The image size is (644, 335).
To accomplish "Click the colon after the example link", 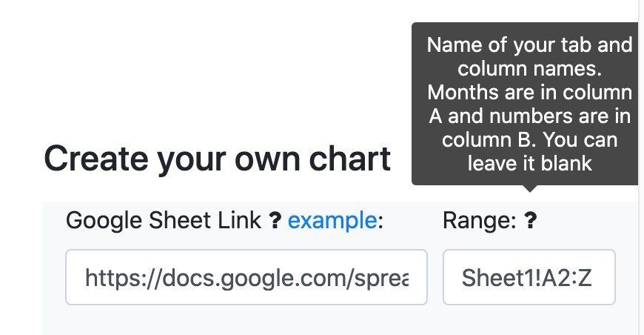I will [380, 220].
